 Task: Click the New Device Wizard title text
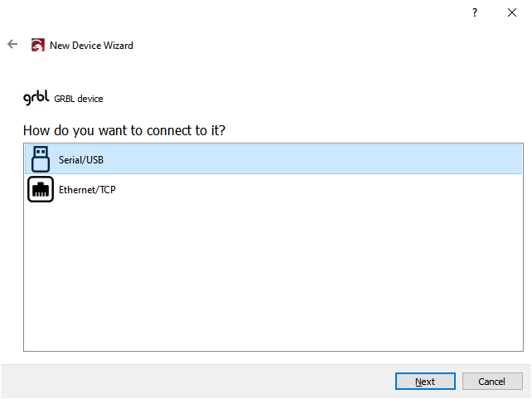(x=91, y=46)
